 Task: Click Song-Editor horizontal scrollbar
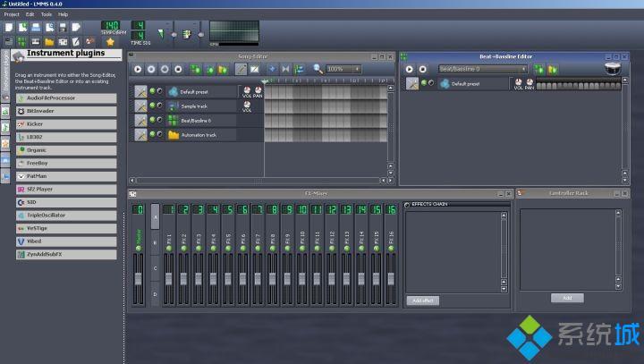[258, 181]
